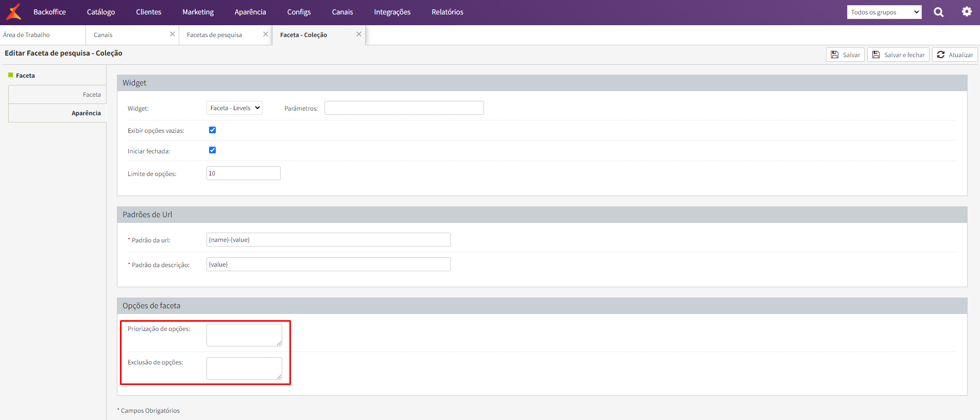The width and height of the screenshot is (980, 420).
Task: Open the Configs menu
Action: pyautogui.click(x=299, y=12)
